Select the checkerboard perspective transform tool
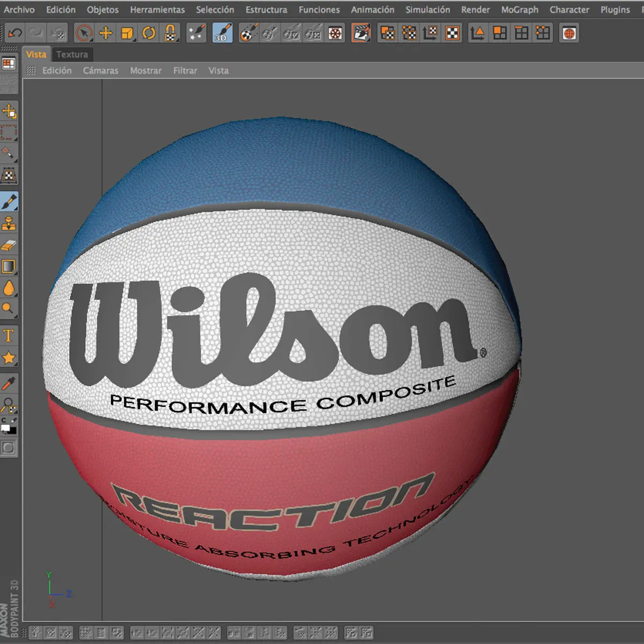 pos(9,175)
